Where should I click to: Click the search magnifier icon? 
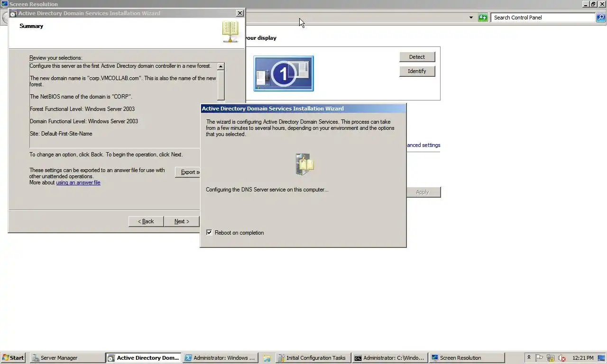tap(601, 18)
